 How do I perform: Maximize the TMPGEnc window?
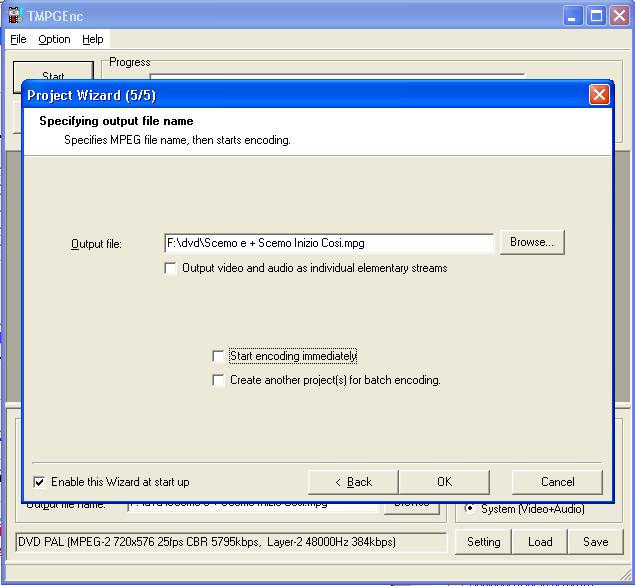click(x=596, y=16)
